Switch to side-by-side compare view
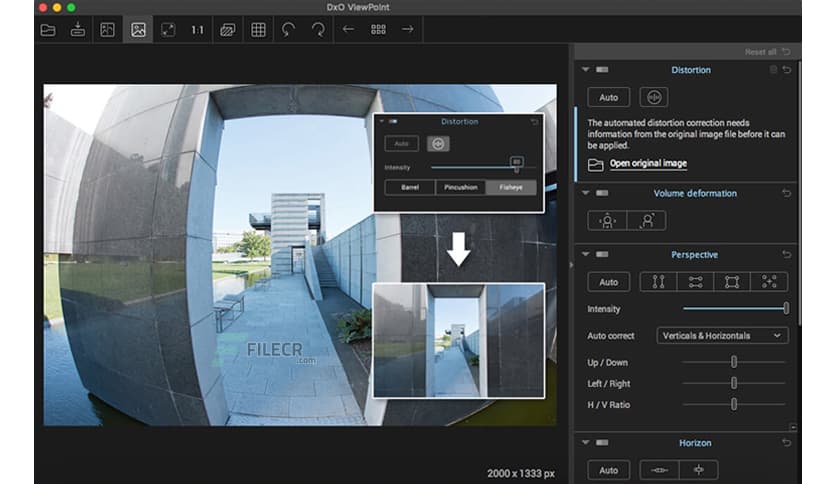The width and height of the screenshot is (836, 484). coord(108,30)
